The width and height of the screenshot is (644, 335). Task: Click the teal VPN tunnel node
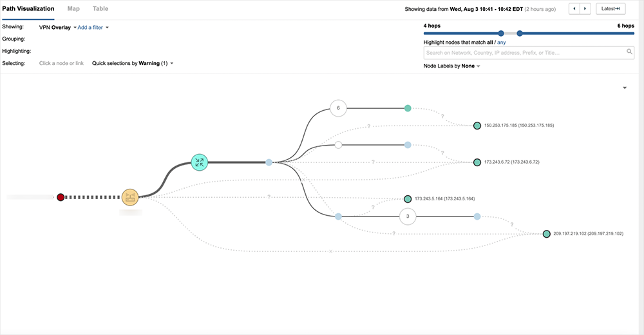[x=200, y=162]
